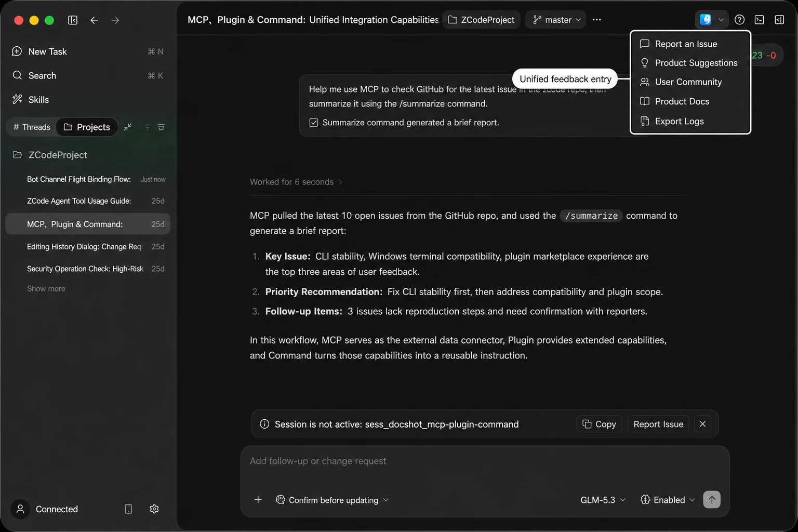The width and height of the screenshot is (798, 532).
Task: Open Search in the sidebar
Action: click(x=88, y=75)
